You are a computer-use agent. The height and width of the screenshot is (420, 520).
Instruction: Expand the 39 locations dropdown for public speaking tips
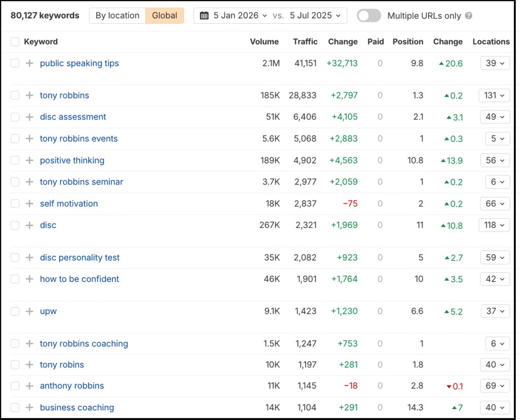[495, 63]
